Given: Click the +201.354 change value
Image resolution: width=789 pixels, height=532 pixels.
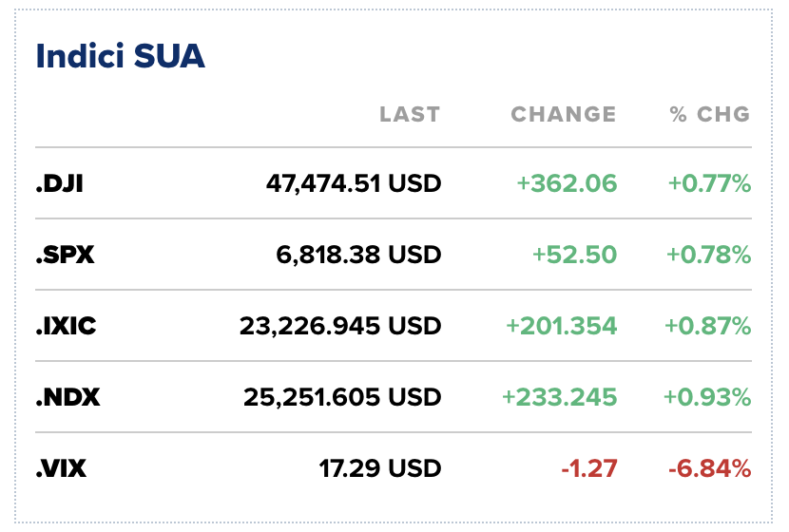Looking at the screenshot, I should coord(561,326).
